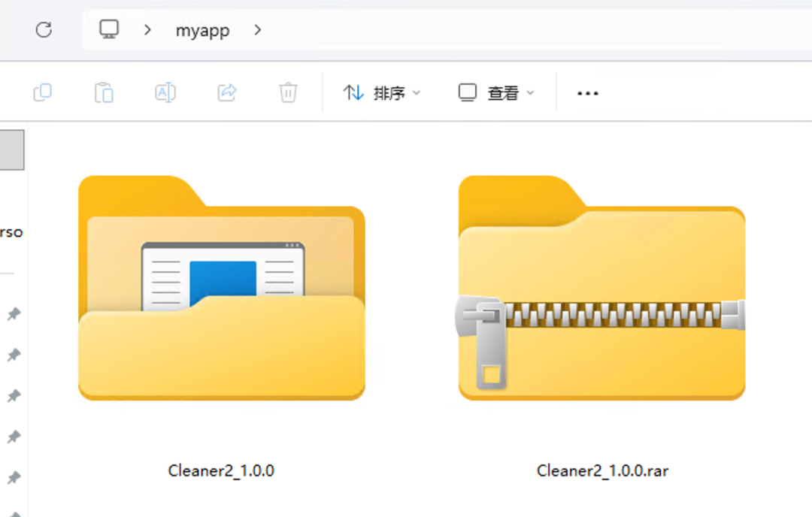Click the Delete trash icon
Screen dimensions: 812x517
(x=288, y=92)
